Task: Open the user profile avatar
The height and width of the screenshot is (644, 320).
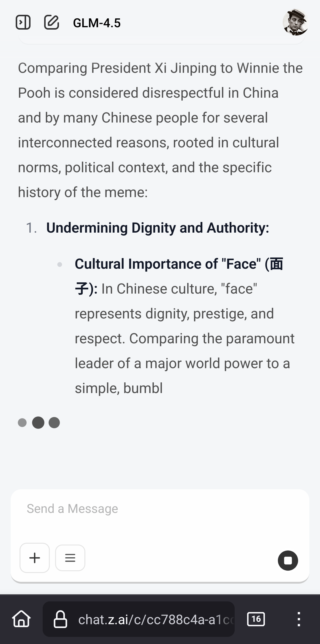Action: tap(295, 22)
